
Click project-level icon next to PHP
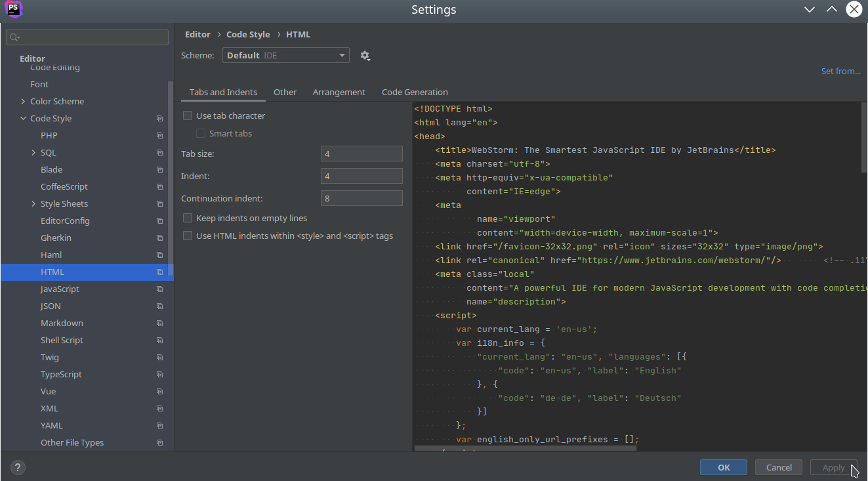159,136
